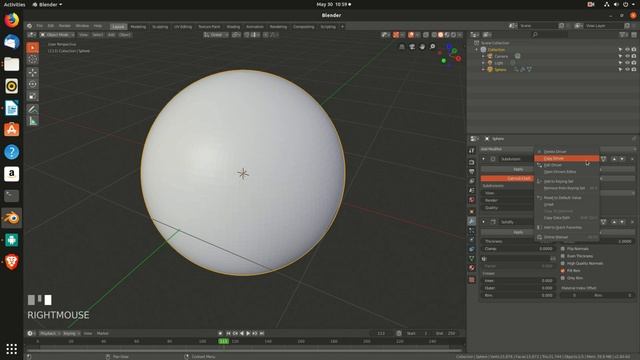This screenshot has height=360, width=640.
Task: Toggle camera view icon in viewport
Action: (x=412, y=47)
